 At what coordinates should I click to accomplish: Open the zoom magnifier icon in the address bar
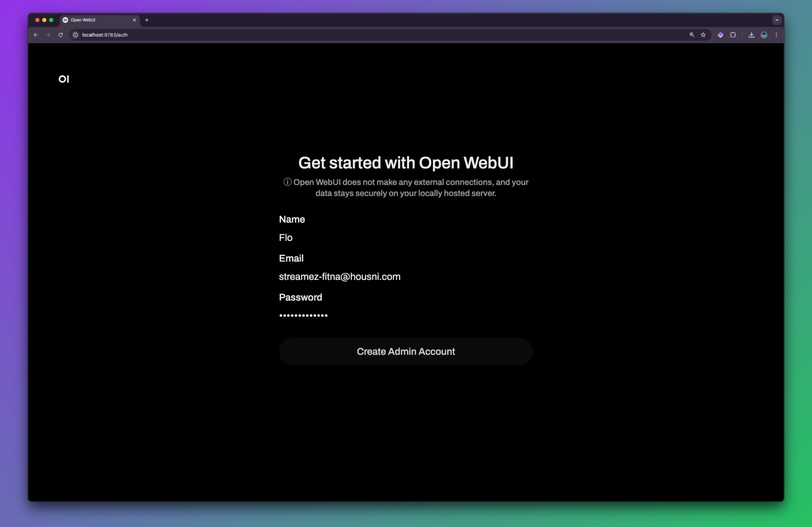[x=691, y=35]
